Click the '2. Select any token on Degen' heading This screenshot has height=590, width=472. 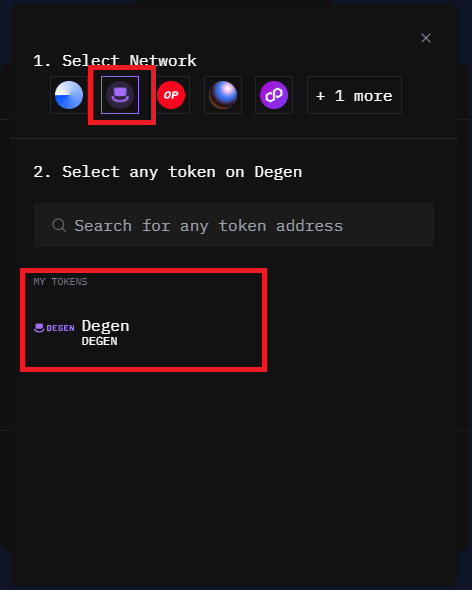pyautogui.click(x=167, y=172)
